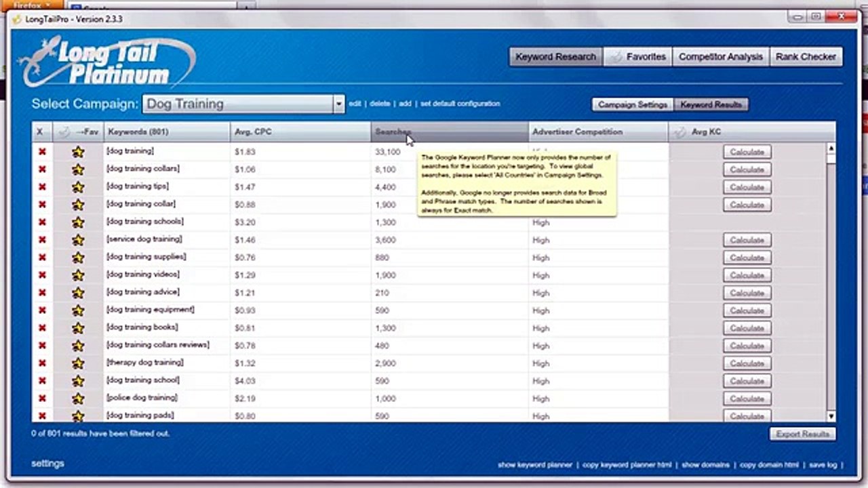Sort by Avg KC column header
This screenshot has width=868, height=488.
[752, 132]
